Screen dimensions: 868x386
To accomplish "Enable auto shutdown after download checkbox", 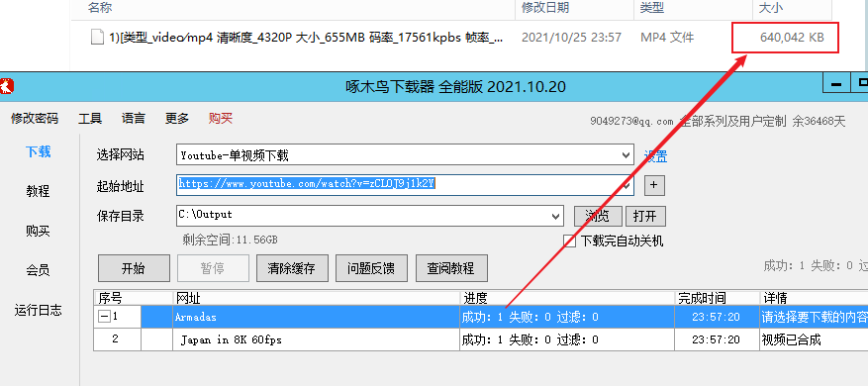I will [569, 241].
